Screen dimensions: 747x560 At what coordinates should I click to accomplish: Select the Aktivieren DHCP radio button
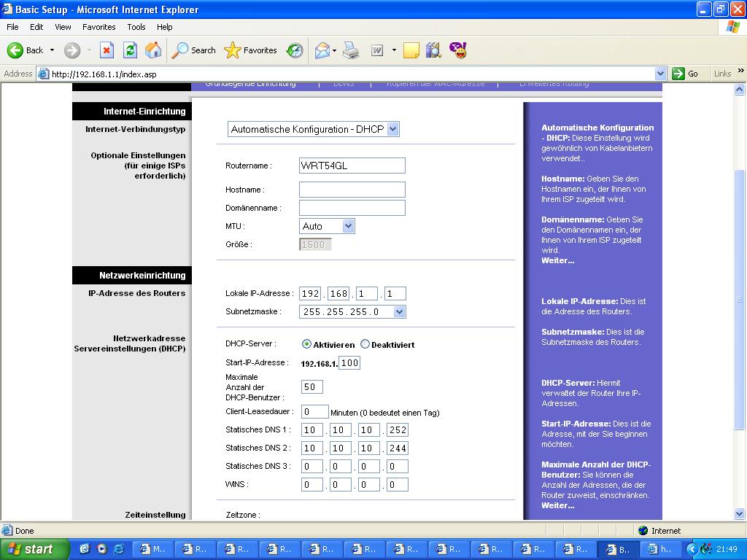click(306, 344)
